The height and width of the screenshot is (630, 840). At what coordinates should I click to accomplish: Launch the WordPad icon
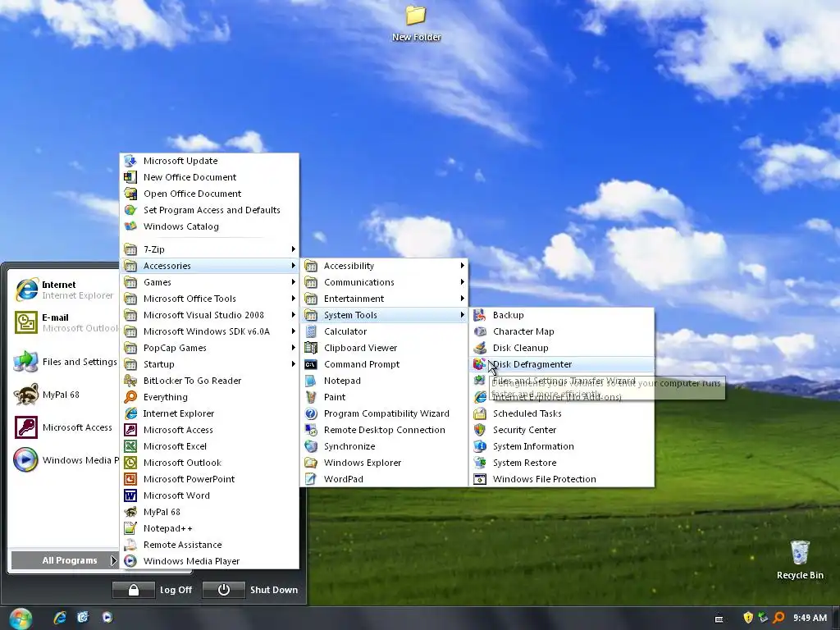pyautogui.click(x=311, y=479)
